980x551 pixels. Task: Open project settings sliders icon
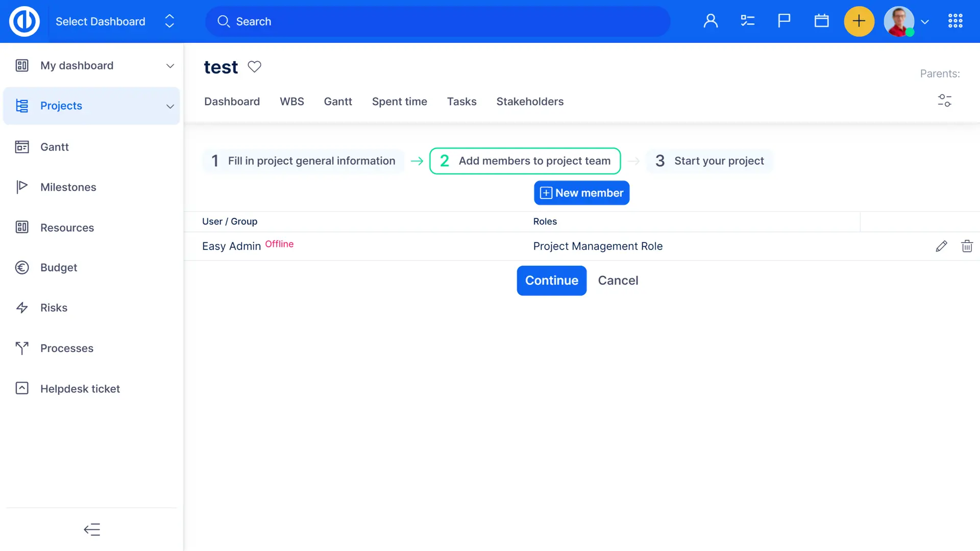click(944, 101)
